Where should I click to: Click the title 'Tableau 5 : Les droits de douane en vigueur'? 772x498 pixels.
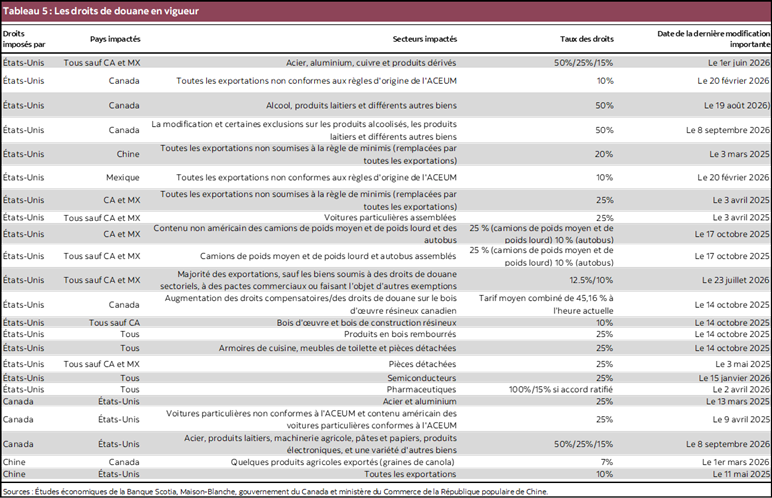point(101,11)
